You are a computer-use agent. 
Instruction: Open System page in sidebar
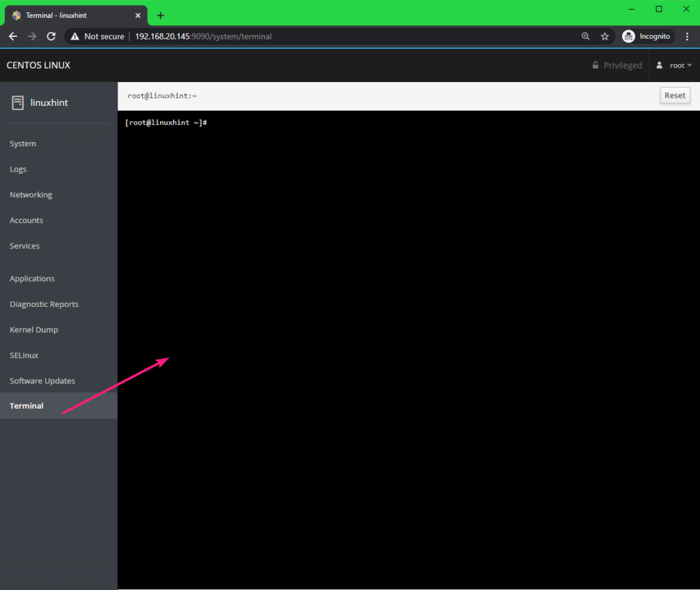click(x=23, y=144)
